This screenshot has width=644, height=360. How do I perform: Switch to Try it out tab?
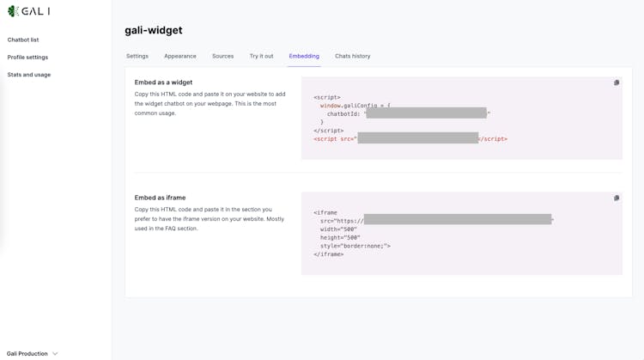261,56
